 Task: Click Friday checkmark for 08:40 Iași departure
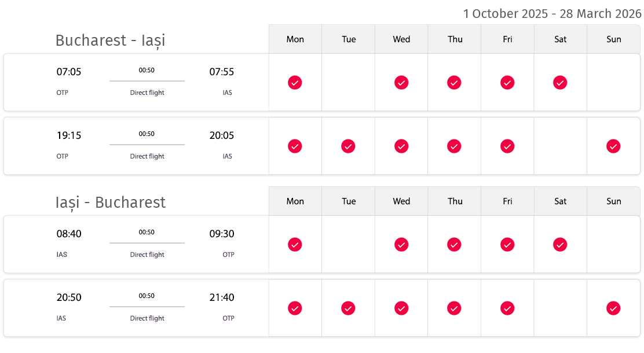click(x=508, y=245)
